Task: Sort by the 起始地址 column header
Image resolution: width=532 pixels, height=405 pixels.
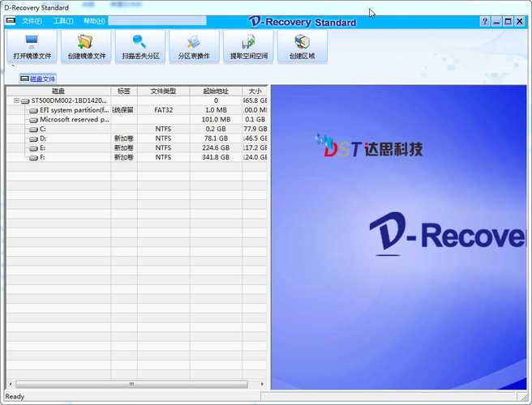Action: [x=216, y=92]
